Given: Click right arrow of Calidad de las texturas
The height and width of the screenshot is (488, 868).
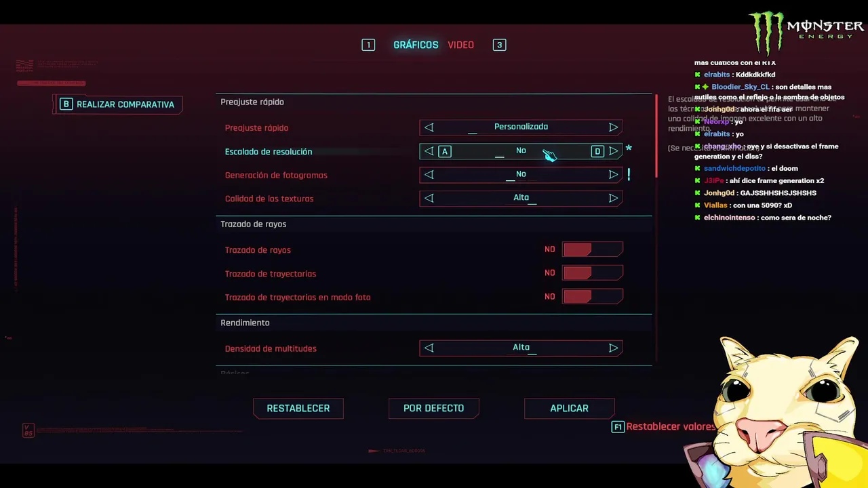Looking at the screenshot, I should point(613,199).
